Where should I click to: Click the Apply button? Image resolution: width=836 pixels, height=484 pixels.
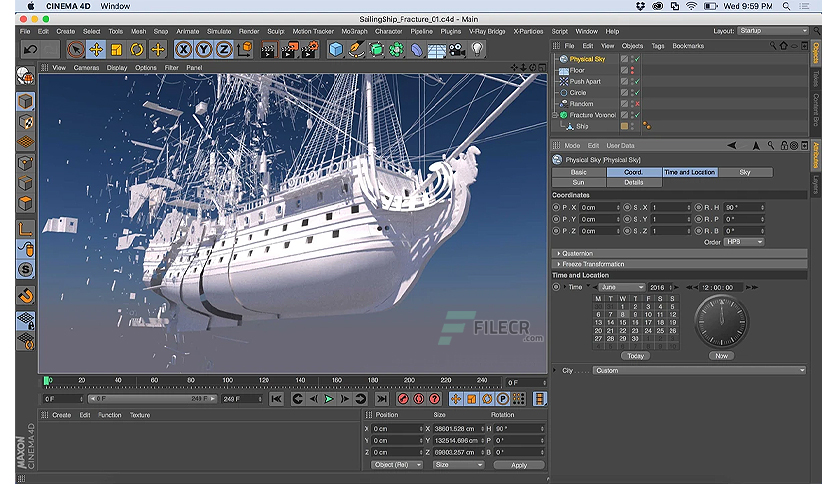519,465
